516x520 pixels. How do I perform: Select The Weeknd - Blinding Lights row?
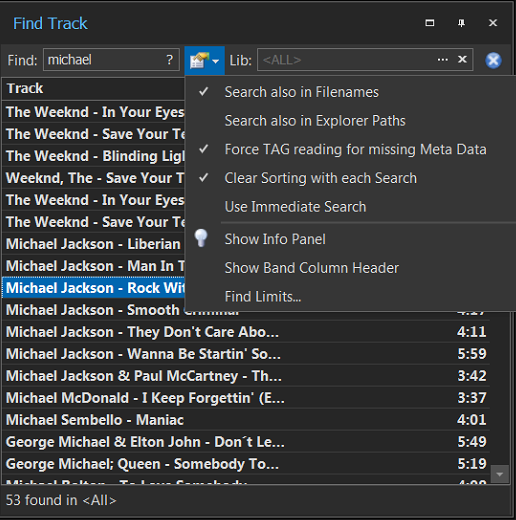click(x=94, y=156)
